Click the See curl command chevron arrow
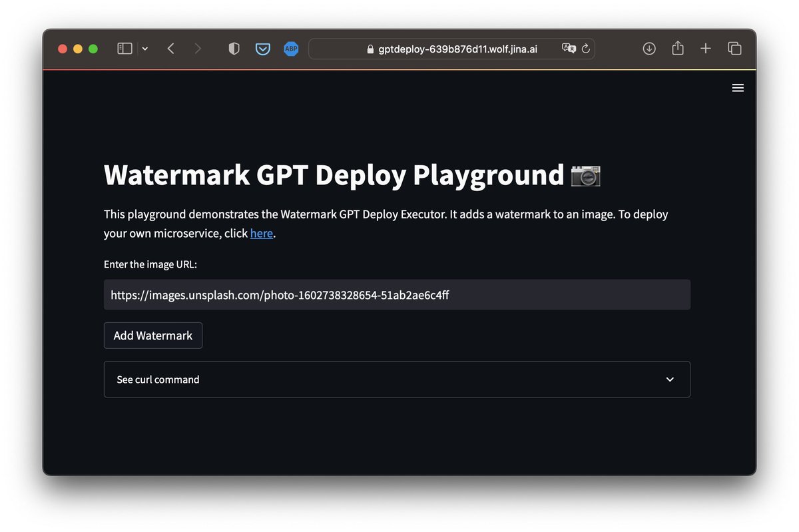 tap(670, 379)
